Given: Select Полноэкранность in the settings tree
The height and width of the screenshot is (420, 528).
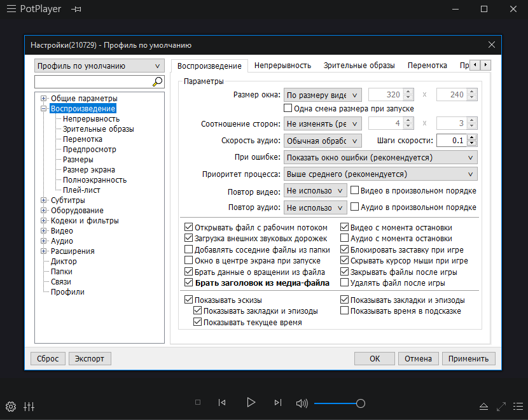Looking at the screenshot, I should (95, 180).
